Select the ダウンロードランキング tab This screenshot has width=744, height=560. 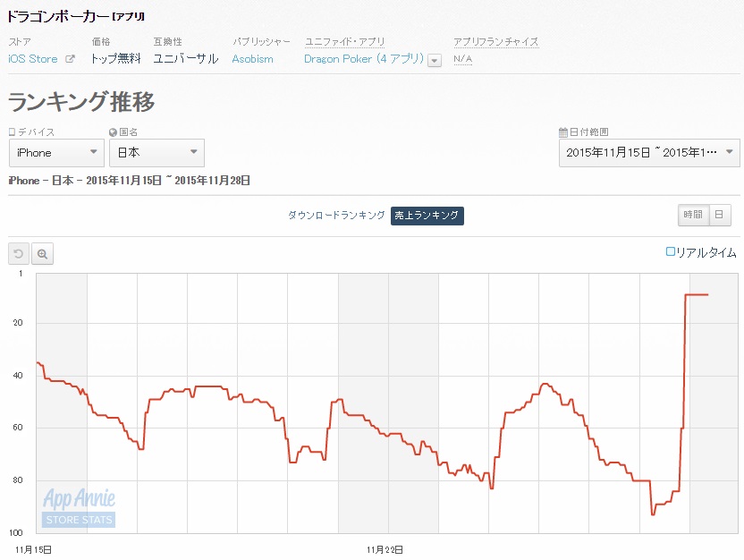click(336, 216)
